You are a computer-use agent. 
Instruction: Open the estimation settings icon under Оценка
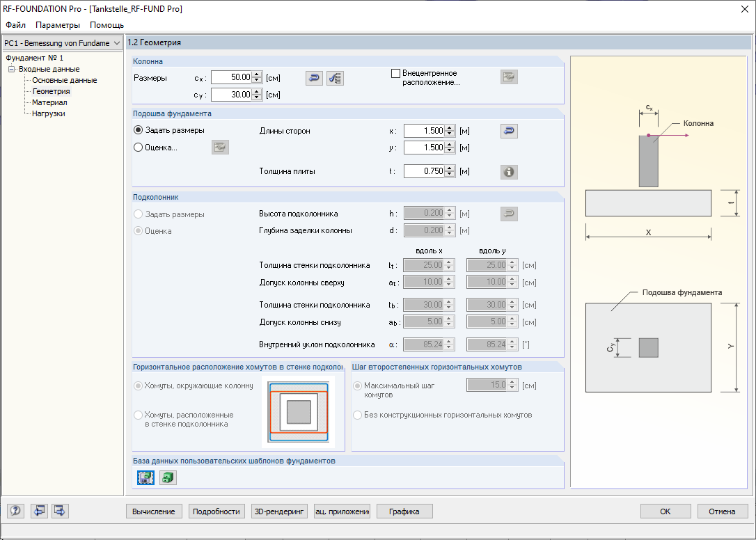[x=220, y=147]
